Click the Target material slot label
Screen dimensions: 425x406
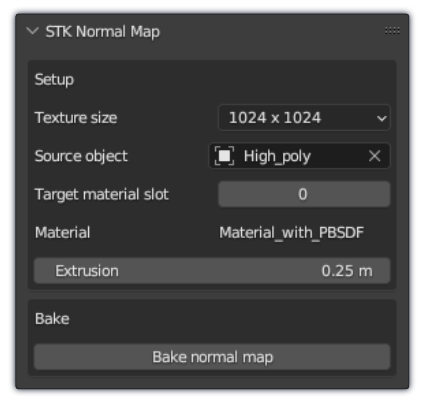click(102, 195)
